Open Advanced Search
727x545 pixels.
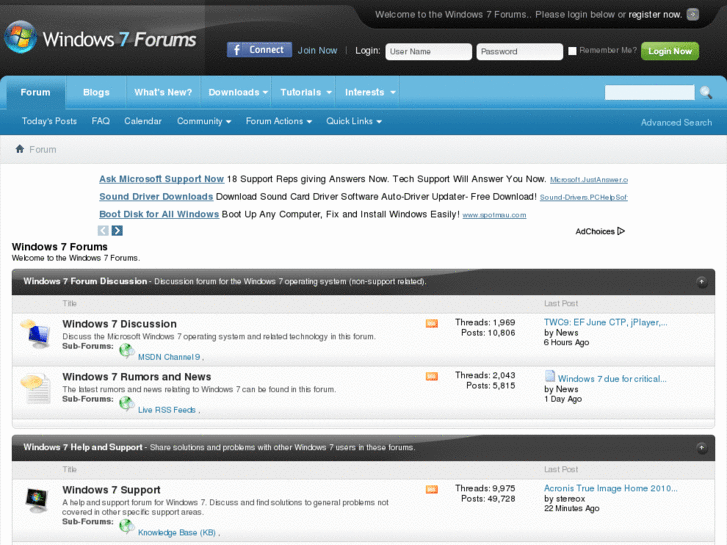(x=676, y=122)
